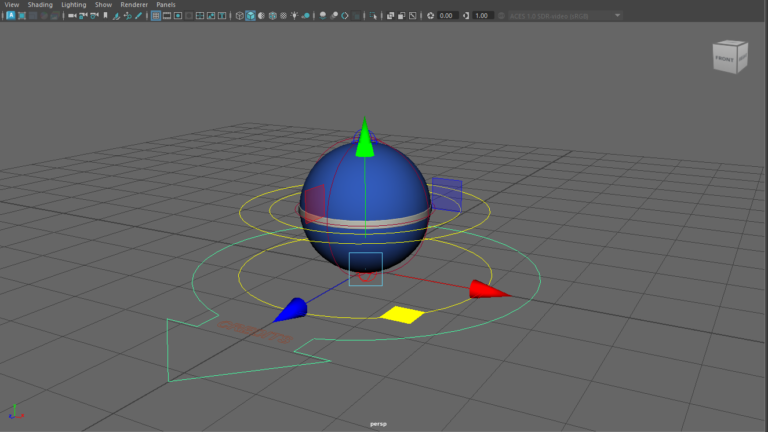Click the blue Z-axis arrow handle
Viewport: 768px width, 432px height.
(291, 310)
